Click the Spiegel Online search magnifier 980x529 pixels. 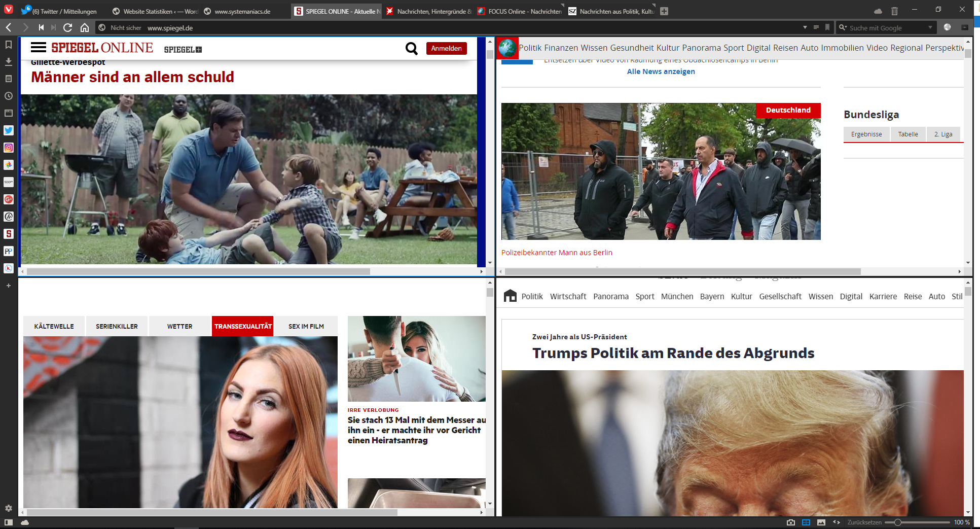(x=411, y=49)
